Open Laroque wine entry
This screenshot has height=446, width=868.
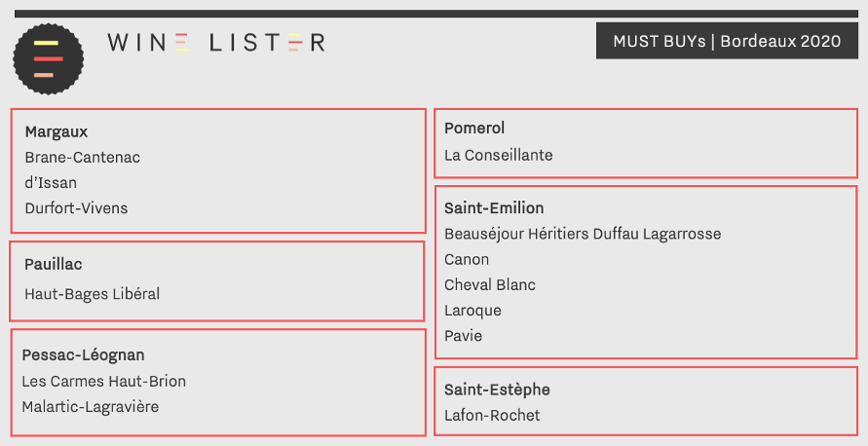(x=472, y=311)
